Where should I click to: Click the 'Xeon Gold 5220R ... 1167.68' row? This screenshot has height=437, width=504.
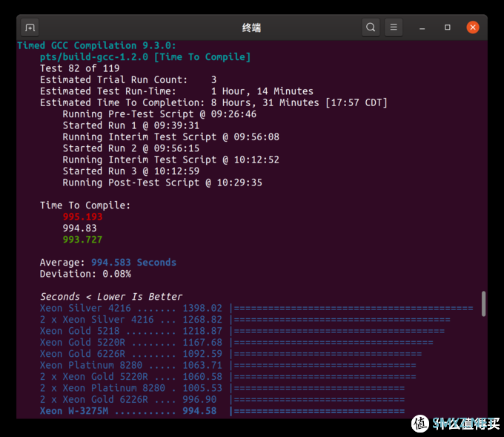pyautogui.click(x=236, y=342)
